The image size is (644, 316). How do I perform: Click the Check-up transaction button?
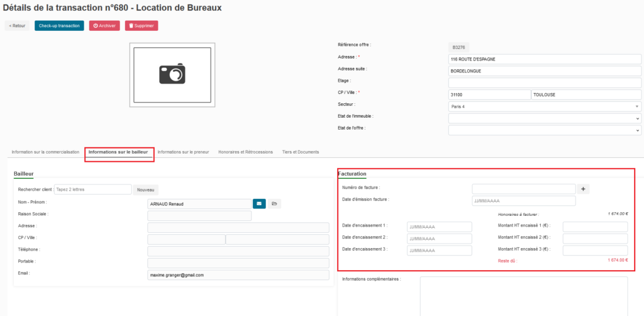coord(59,26)
